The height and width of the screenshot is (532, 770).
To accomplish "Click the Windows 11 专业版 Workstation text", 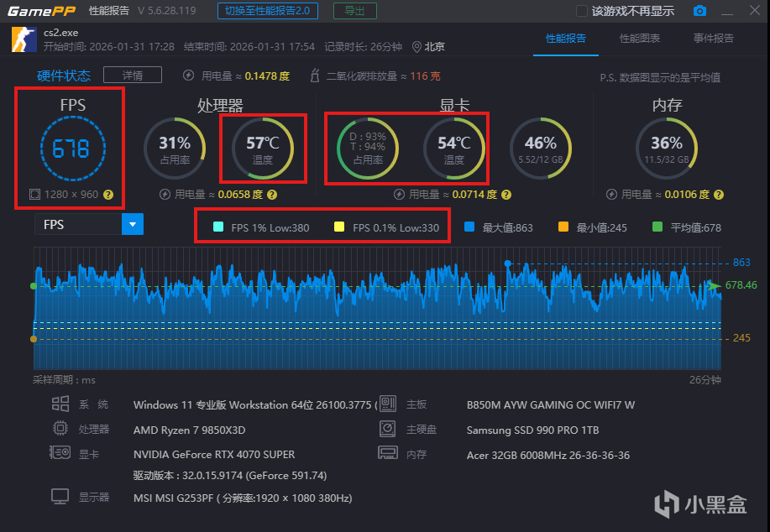I will 255,405.
